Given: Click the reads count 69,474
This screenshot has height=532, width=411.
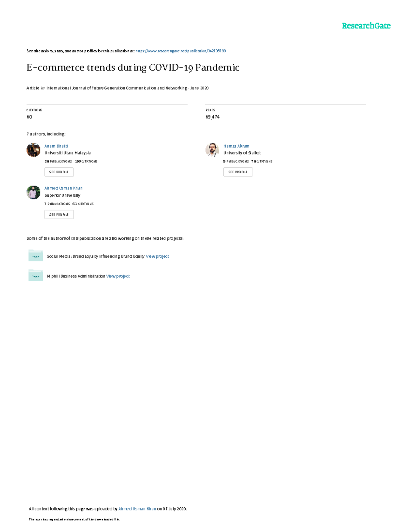Looking at the screenshot, I should [x=212, y=117].
